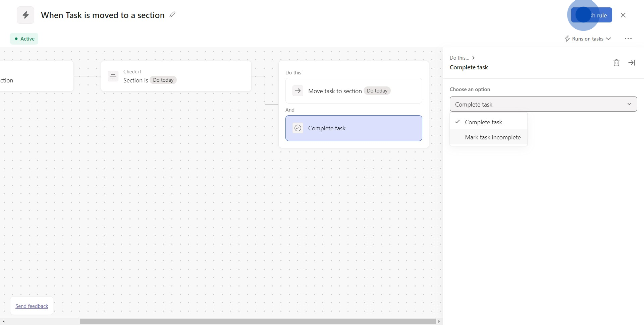Viewport: 644px width, 325px height.
Task: Select the Check if Section is condition card
Action: [x=176, y=76]
